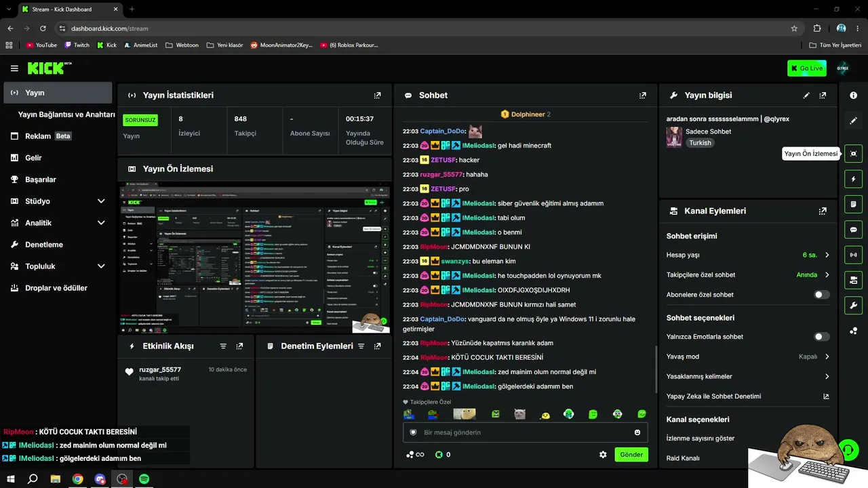Open Spotify from the Windows taskbar

click(144, 479)
